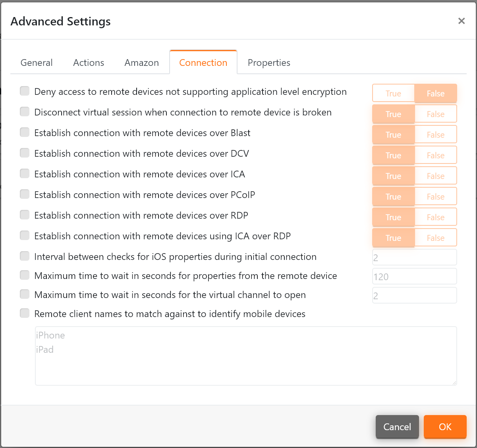
Task: Set broken connection disconnect to False
Action: click(x=435, y=113)
